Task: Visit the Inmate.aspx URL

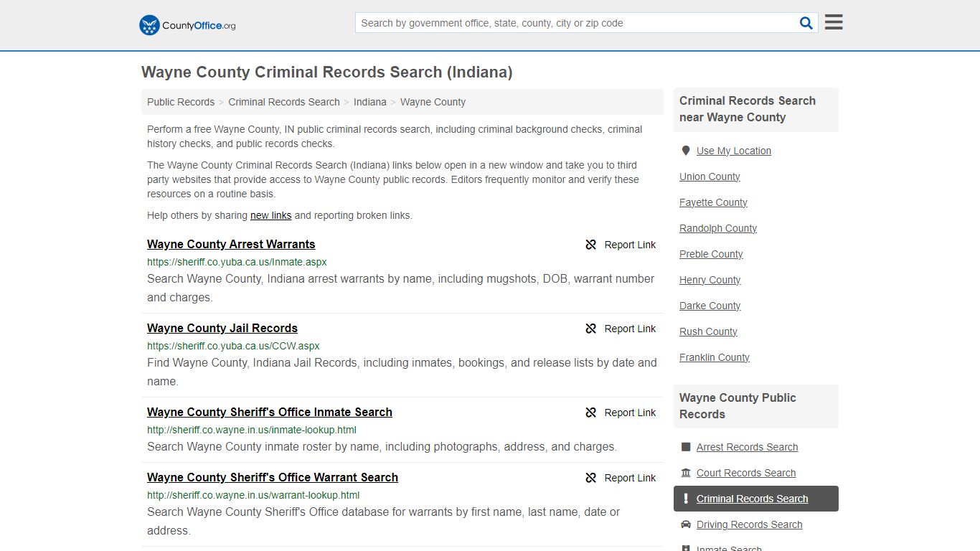Action: [x=237, y=263]
